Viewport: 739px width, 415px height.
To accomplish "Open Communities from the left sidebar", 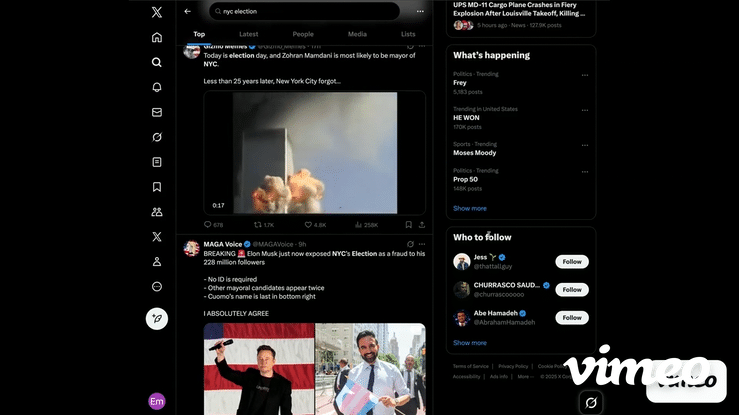I will point(157,212).
